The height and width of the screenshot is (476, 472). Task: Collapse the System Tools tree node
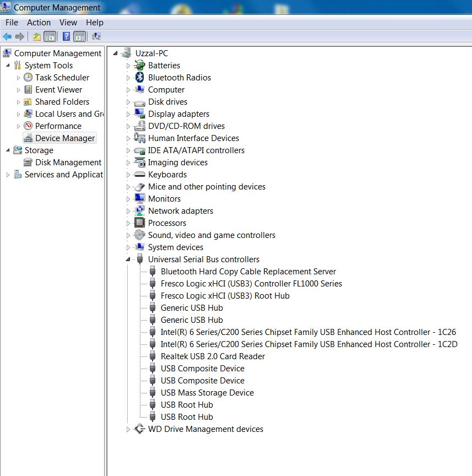[x=8, y=65]
